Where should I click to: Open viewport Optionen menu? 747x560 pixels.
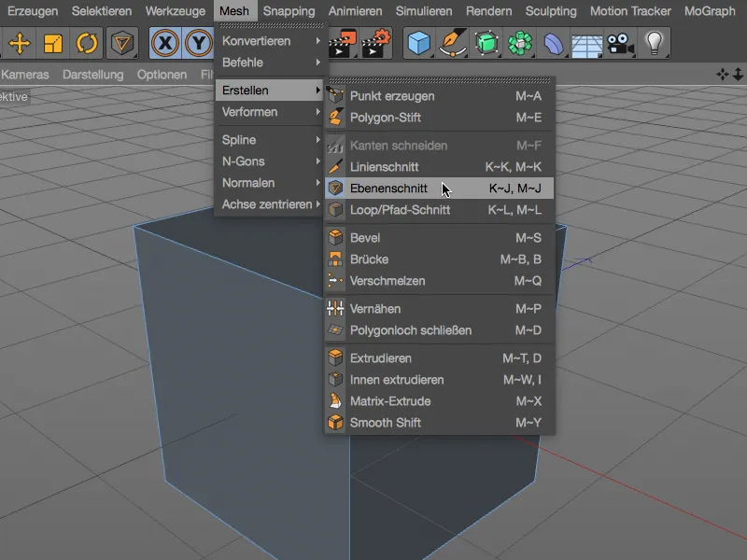(x=162, y=75)
